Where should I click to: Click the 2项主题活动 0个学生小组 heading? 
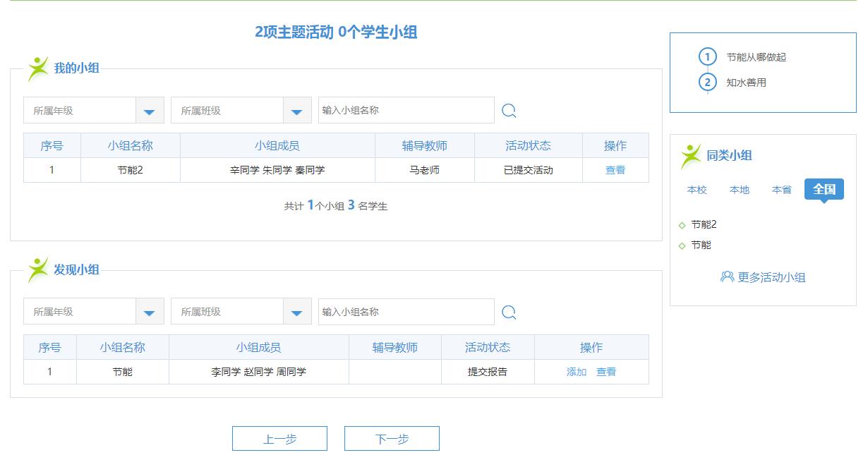pos(336,32)
